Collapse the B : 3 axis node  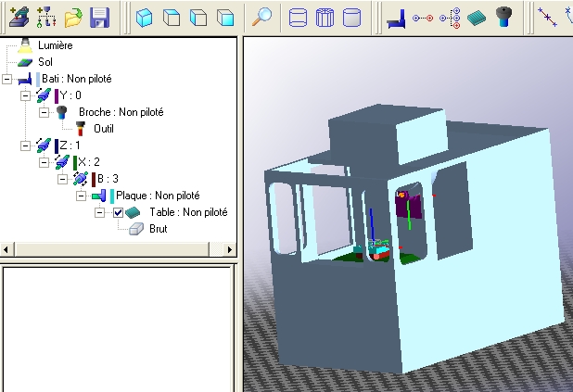(62, 179)
